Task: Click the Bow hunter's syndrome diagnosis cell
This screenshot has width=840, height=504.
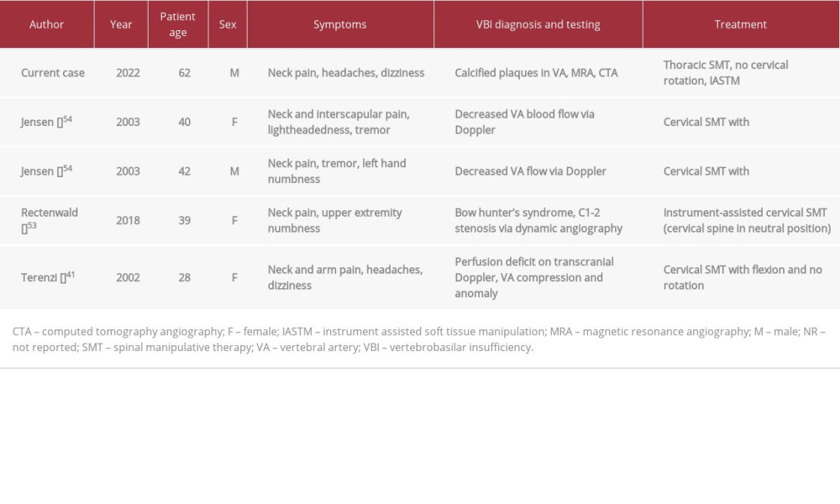Action: click(x=538, y=221)
